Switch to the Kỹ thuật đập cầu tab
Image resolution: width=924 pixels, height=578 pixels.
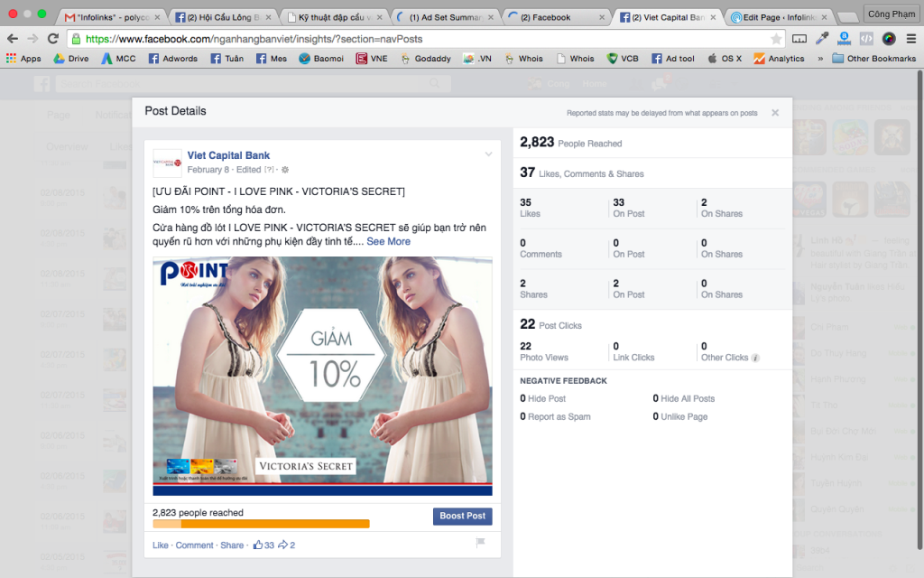(x=335, y=17)
